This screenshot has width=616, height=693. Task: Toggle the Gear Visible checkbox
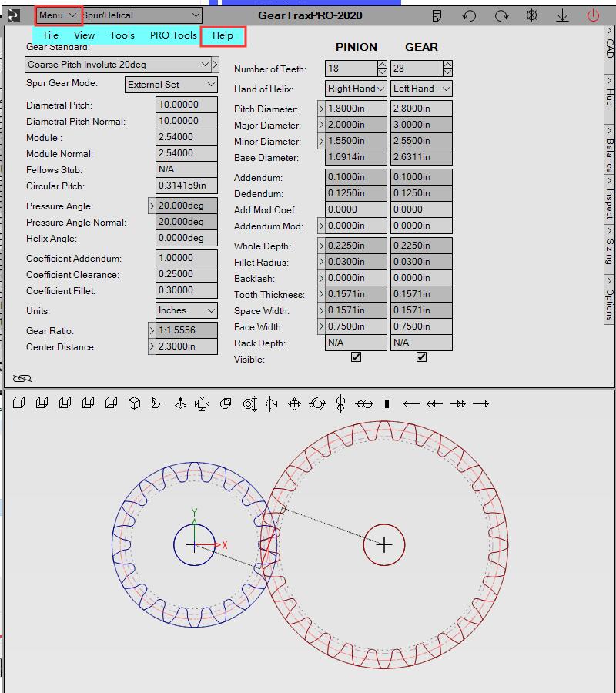[x=421, y=357]
